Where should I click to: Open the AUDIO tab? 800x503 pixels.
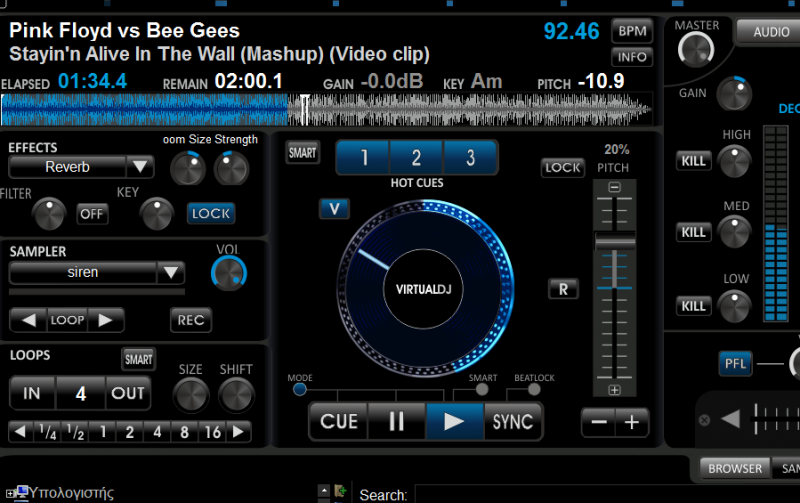[x=771, y=32]
